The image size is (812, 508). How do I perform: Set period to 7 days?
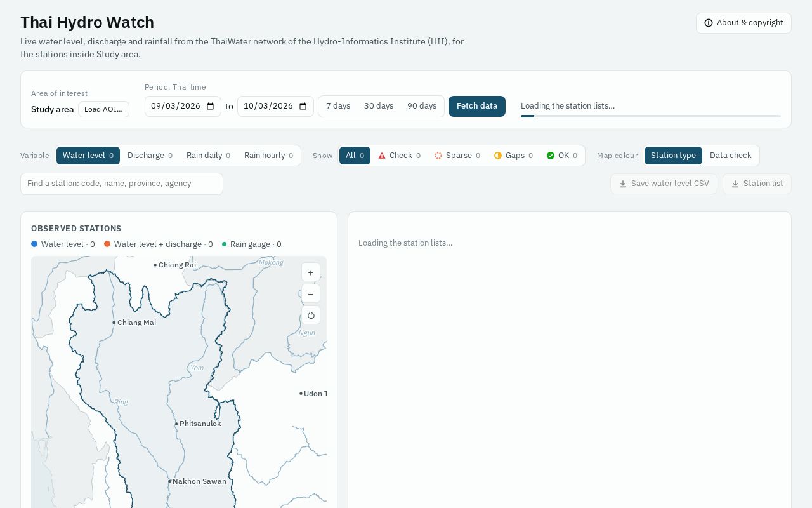pos(338,106)
